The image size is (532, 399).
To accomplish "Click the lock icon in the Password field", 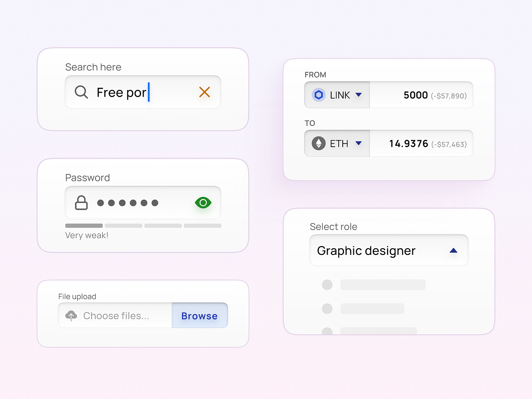I will (x=81, y=203).
